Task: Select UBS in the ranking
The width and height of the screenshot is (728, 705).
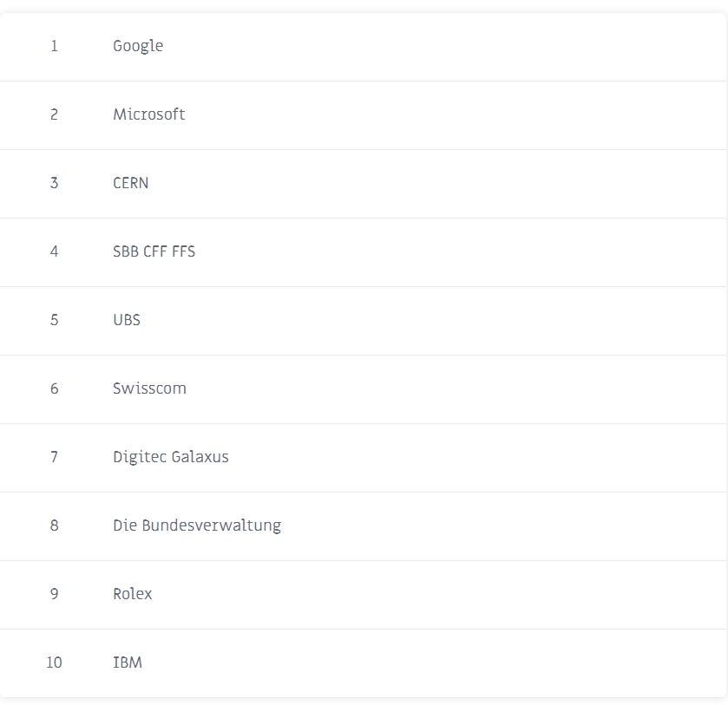Action: click(127, 320)
